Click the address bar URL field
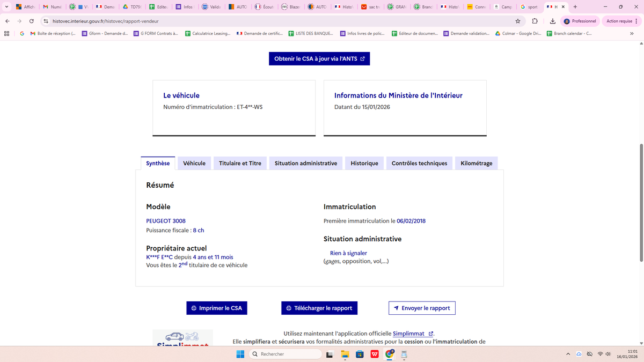 tap(279, 21)
